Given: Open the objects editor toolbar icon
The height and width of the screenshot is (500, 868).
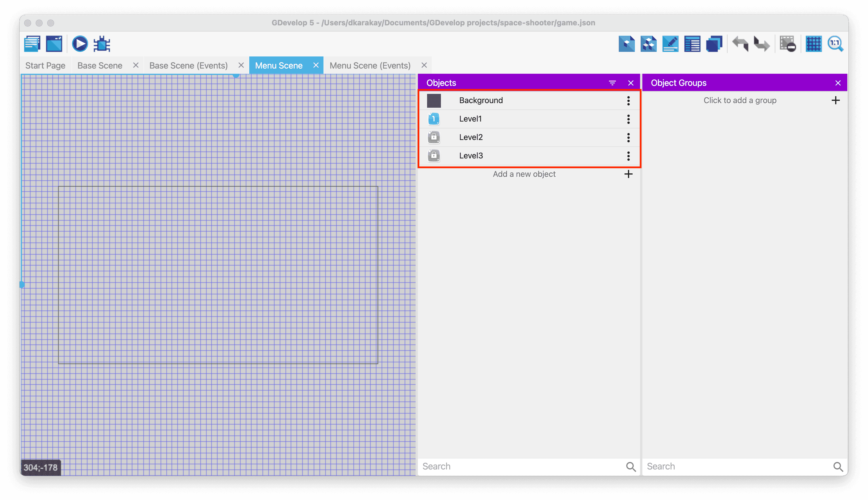Looking at the screenshot, I should [x=627, y=44].
